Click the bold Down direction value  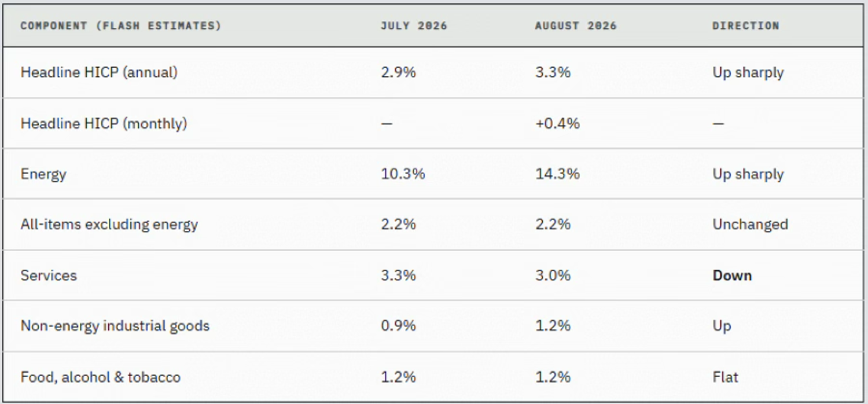pos(732,276)
